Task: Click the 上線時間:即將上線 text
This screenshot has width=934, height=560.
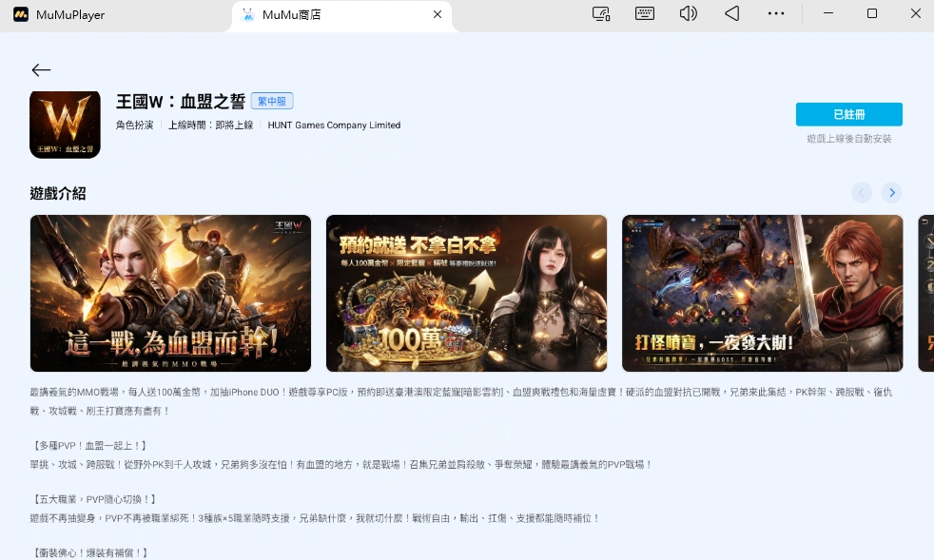Action: [x=211, y=126]
